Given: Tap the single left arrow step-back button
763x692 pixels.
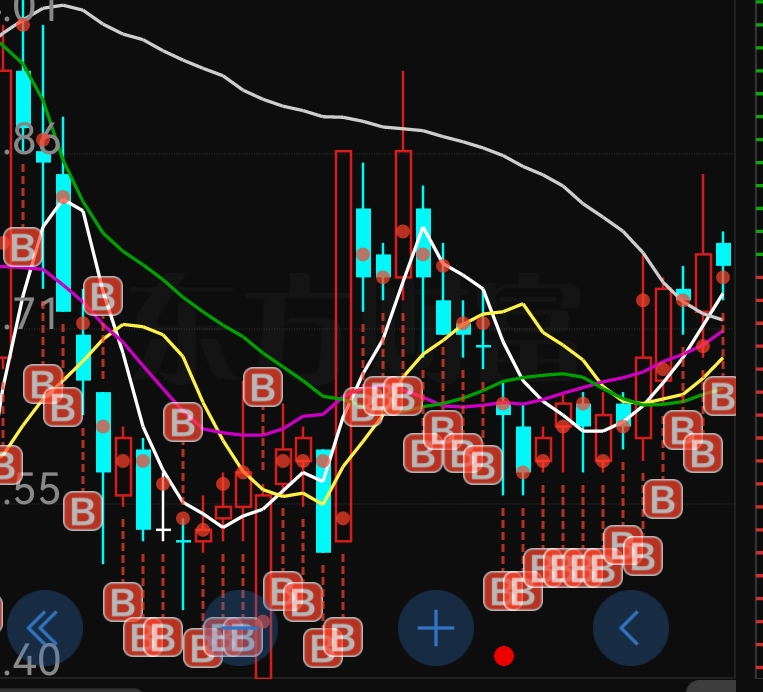Looking at the screenshot, I should pyautogui.click(x=631, y=628).
